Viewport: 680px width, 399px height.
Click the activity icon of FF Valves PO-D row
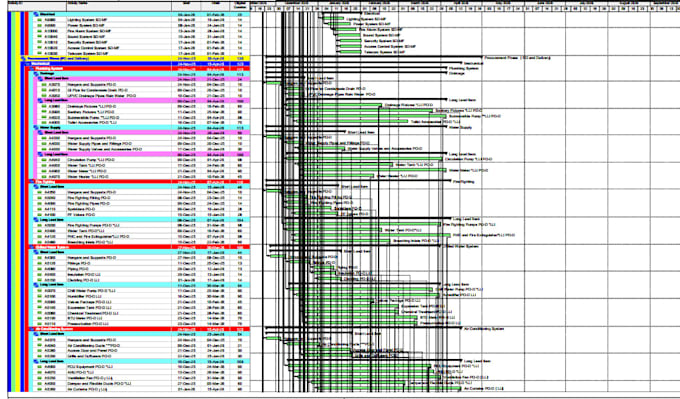[x=39, y=215]
